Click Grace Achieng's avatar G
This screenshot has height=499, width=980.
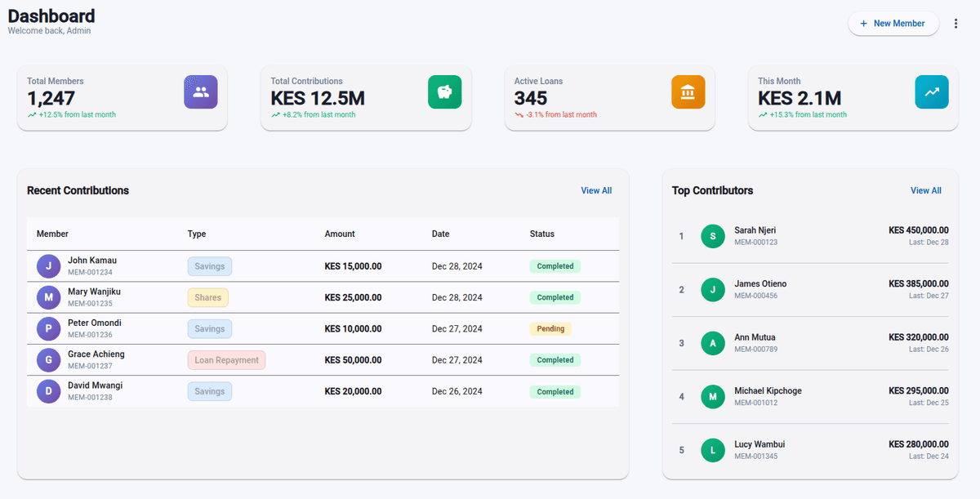(x=49, y=360)
